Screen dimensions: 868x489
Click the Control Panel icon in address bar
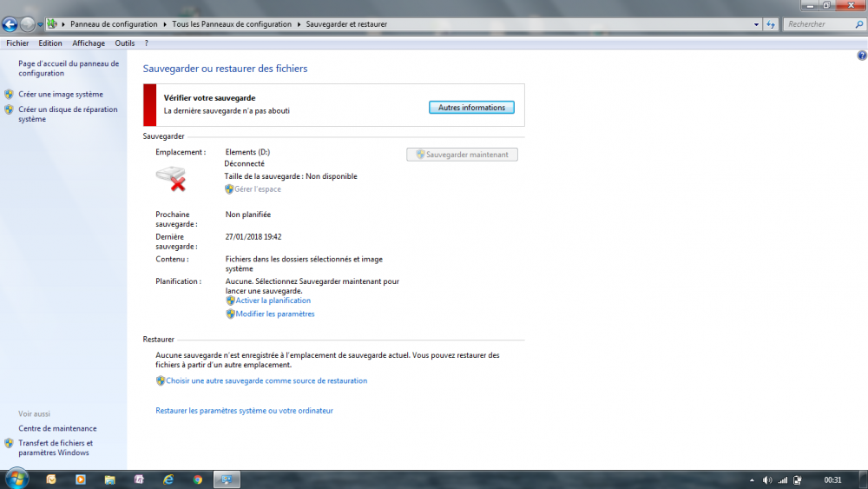(52, 23)
